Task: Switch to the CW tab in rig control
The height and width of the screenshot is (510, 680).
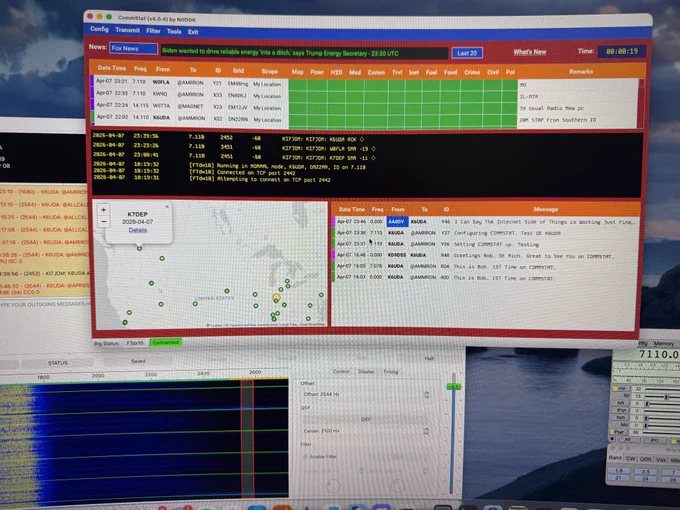Action: (x=631, y=458)
